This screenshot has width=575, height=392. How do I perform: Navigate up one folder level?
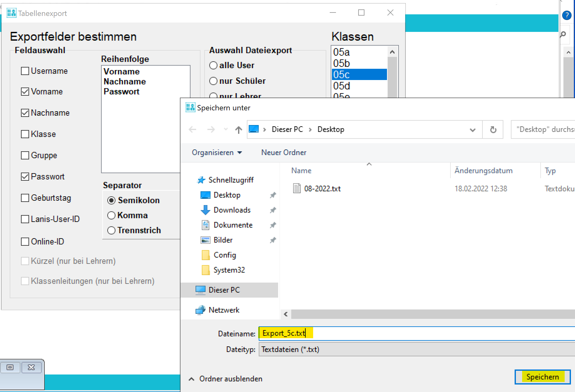click(238, 129)
